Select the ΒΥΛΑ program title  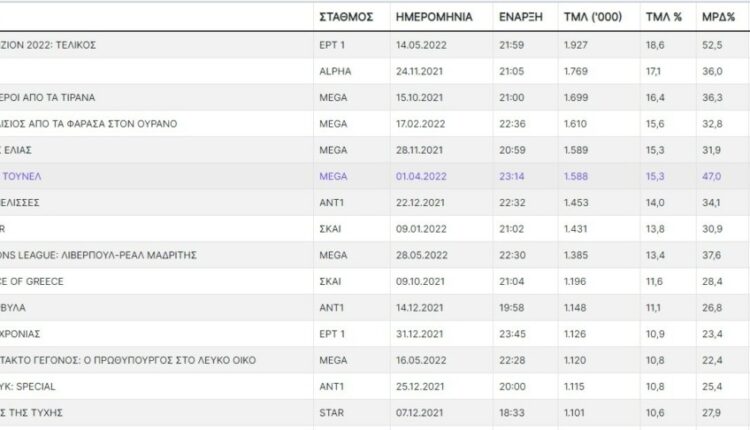tap(12, 308)
